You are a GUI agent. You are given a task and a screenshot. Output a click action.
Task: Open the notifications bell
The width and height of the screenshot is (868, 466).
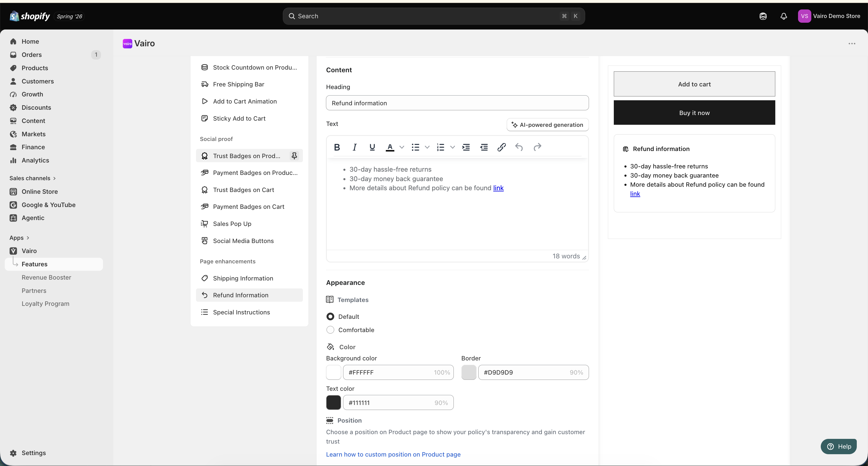pos(784,16)
